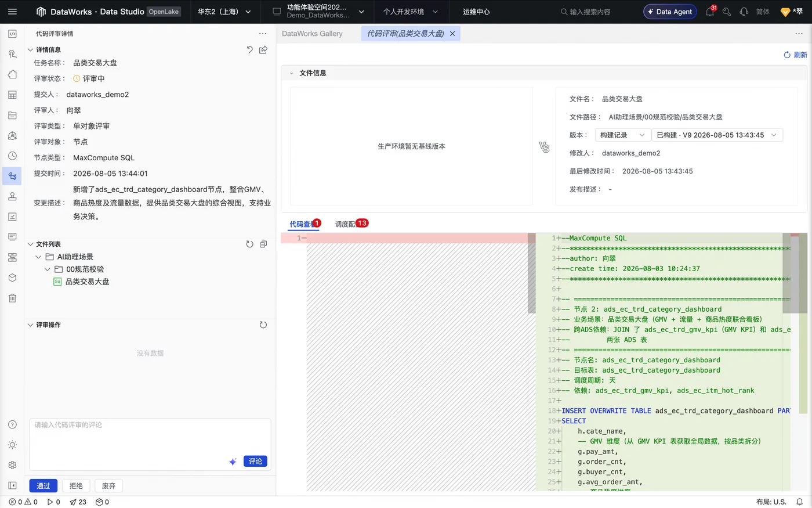The height and width of the screenshot is (508, 812).
Task: Click the 简体 language switcher
Action: click(763, 12)
